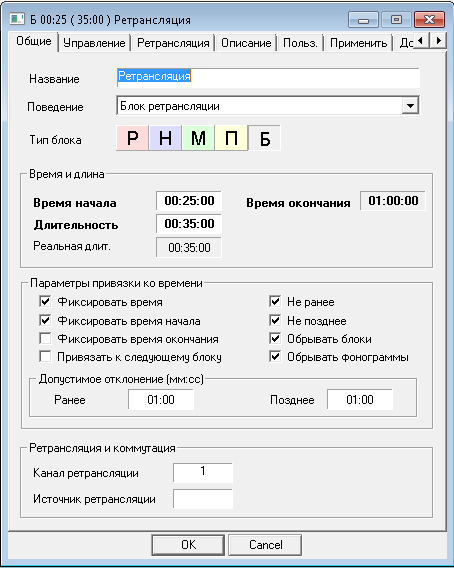Click the Канал ретрансляции field

coord(203,472)
